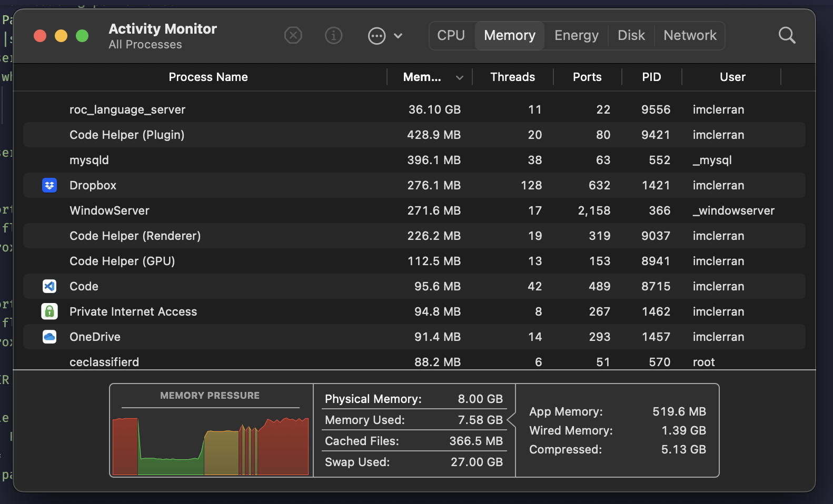
Task: Select the OneDrive process name
Action: tap(95, 337)
